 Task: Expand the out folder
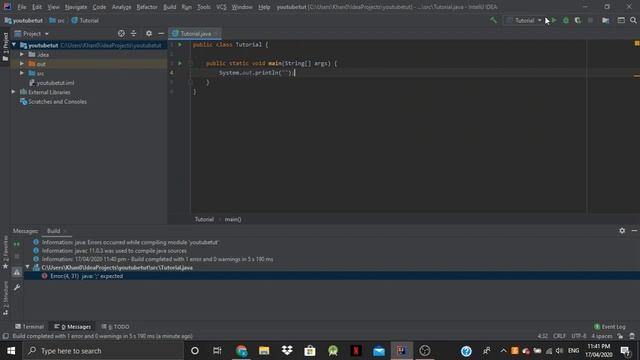[22, 64]
